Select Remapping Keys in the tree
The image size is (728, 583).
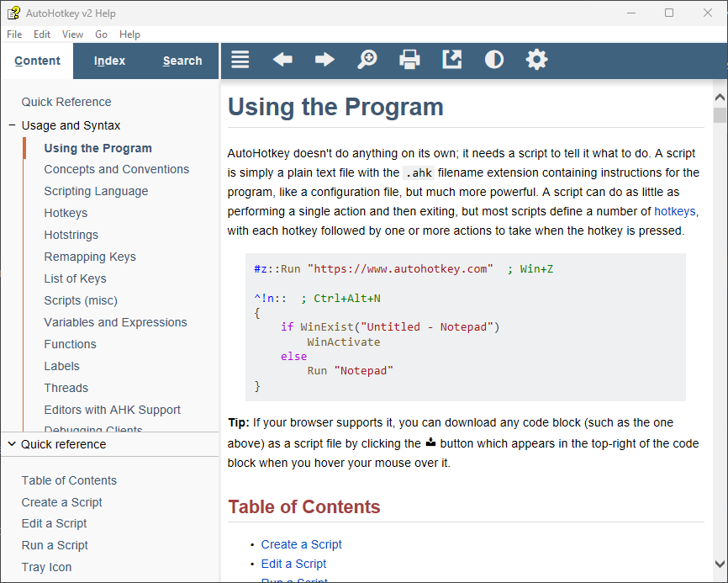click(x=90, y=257)
